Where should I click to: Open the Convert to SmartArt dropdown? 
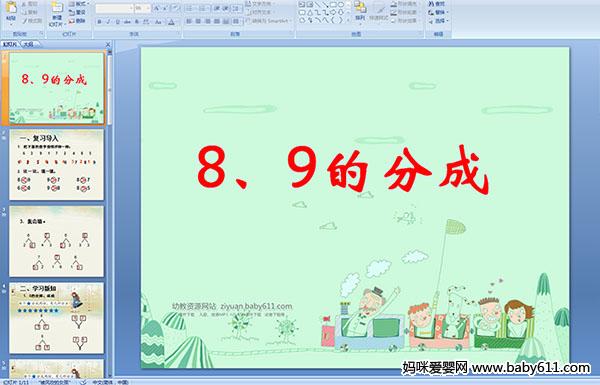point(269,21)
